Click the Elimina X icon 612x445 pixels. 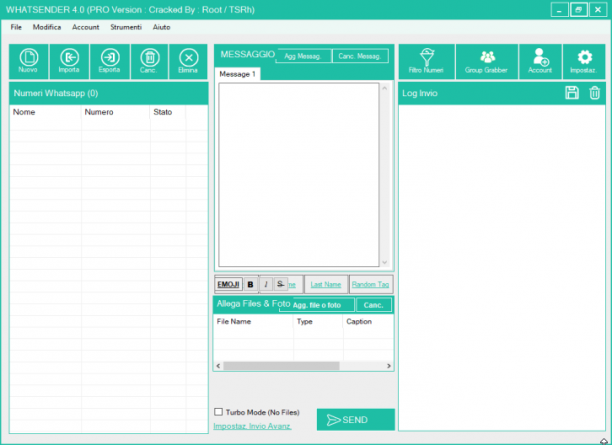click(x=188, y=62)
